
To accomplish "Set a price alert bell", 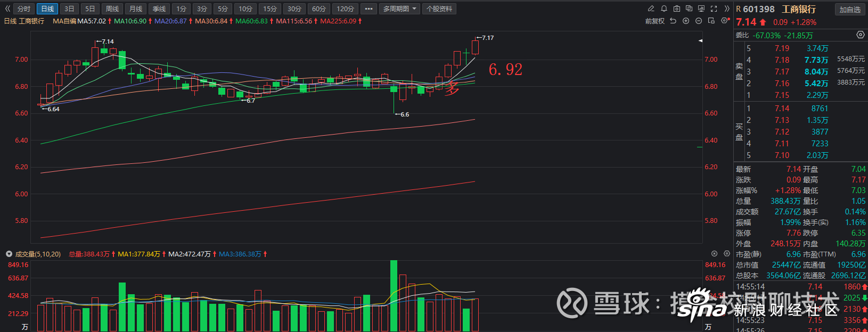I will tap(664, 9).
